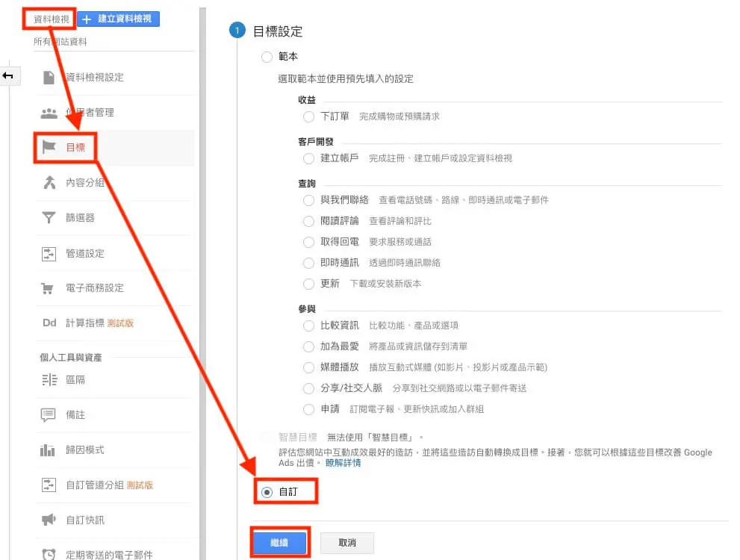Select the 分享/社交人脈 radio option
The image size is (740, 560).
[x=308, y=388]
